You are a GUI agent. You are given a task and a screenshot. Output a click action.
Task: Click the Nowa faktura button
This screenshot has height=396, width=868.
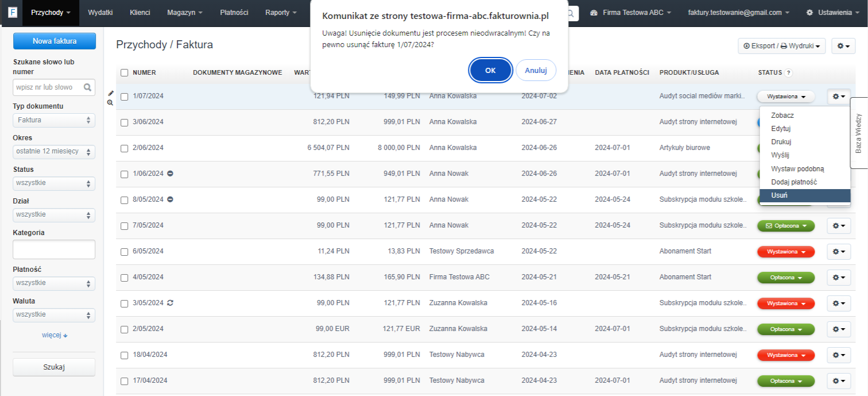[x=55, y=41]
